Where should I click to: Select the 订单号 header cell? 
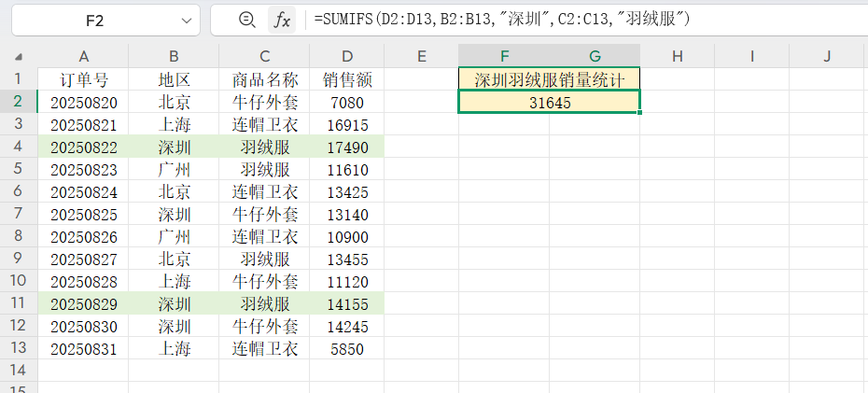pos(84,79)
